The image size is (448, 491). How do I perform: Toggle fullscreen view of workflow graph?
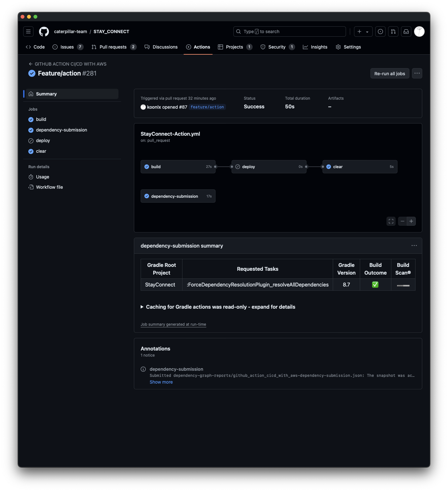(391, 221)
